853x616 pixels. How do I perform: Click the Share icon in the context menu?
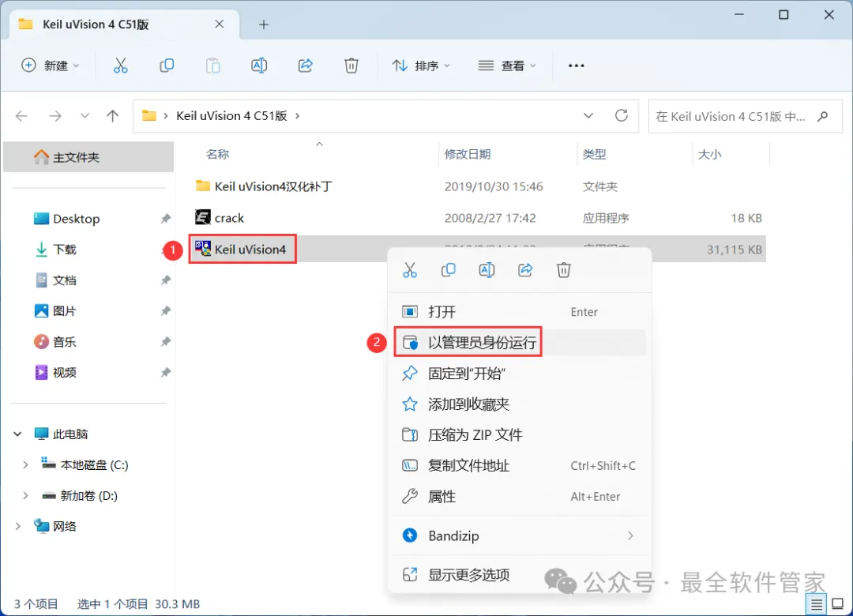click(x=525, y=270)
